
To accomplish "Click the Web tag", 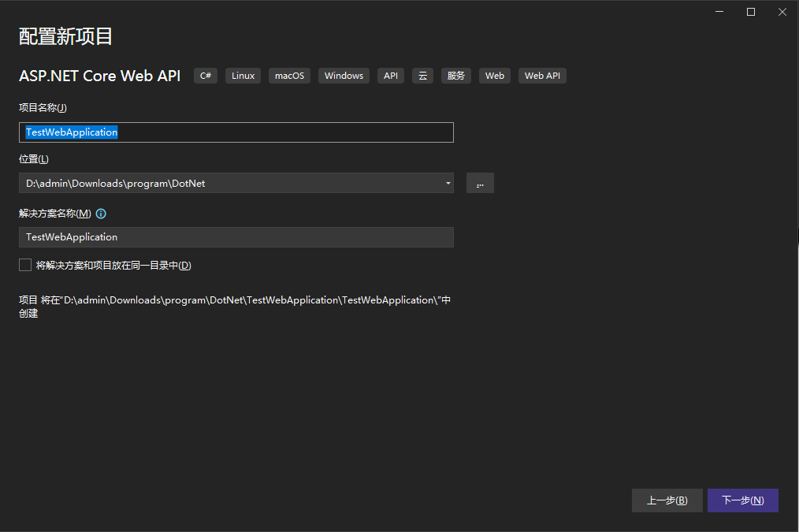I will (495, 76).
